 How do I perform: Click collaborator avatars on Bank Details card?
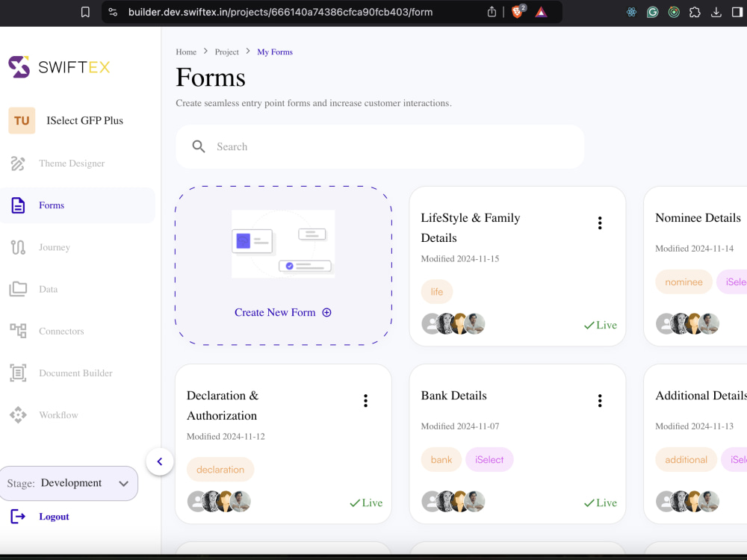click(453, 502)
